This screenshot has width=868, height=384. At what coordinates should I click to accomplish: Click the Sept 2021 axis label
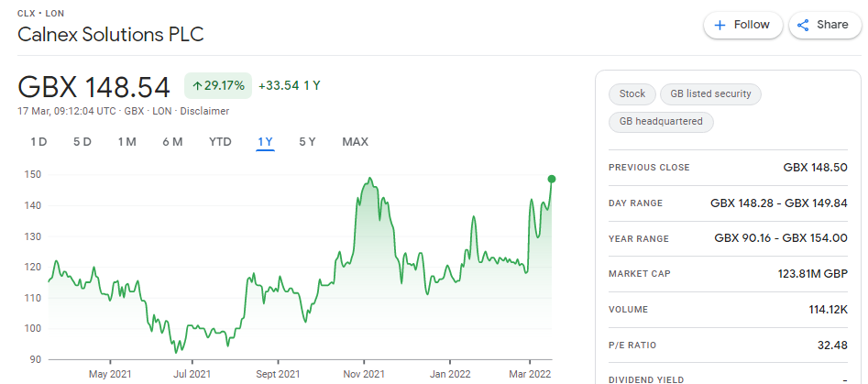coord(278,375)
